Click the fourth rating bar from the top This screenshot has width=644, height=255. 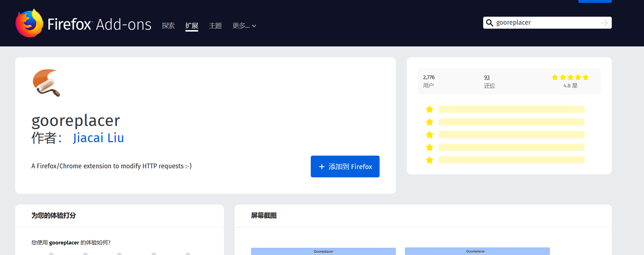coord(511,147)
